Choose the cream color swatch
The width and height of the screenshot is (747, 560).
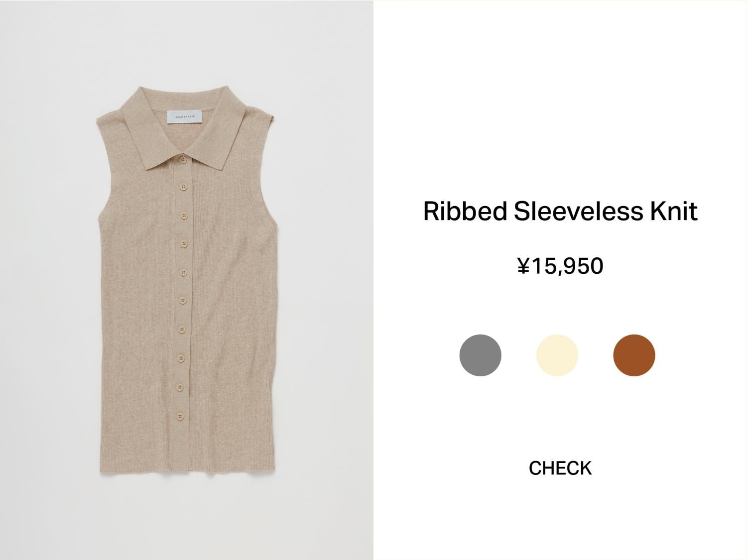click(x=557, y=355)
